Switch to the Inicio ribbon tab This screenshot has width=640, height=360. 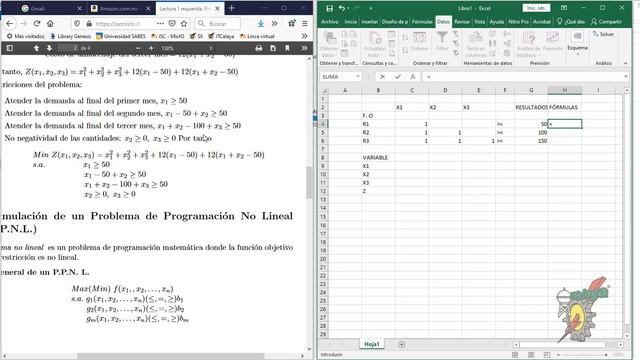click(x=350, y=22)
